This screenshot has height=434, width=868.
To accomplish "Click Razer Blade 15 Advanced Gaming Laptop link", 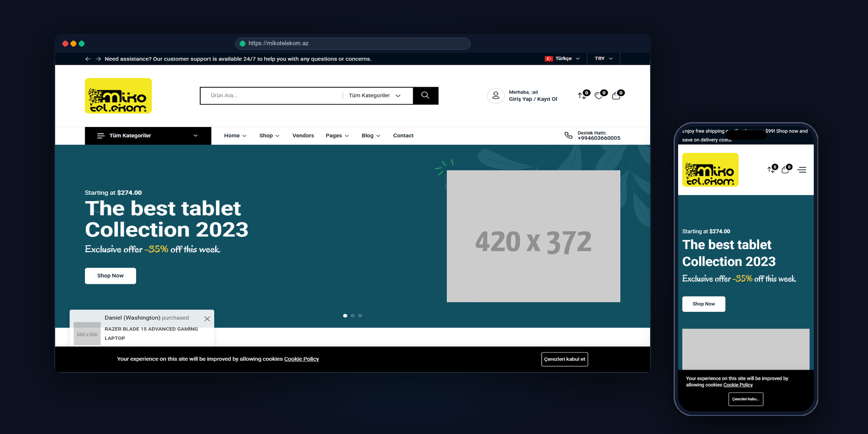I will click(151, 334).
